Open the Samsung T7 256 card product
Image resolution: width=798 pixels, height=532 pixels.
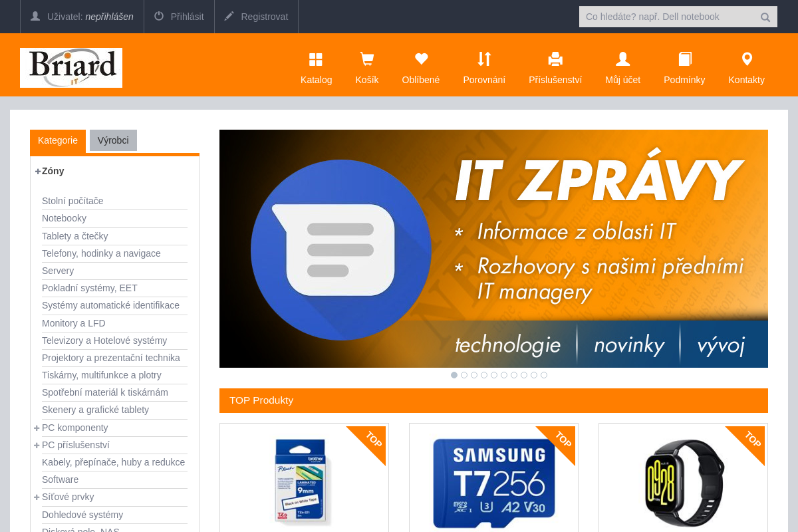493,482
